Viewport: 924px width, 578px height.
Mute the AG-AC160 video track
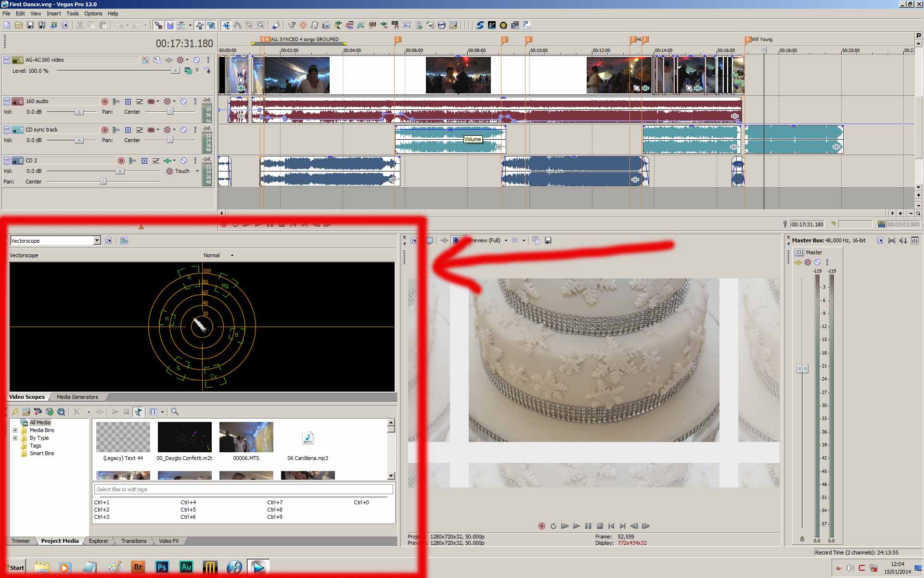tap(196, 60)
